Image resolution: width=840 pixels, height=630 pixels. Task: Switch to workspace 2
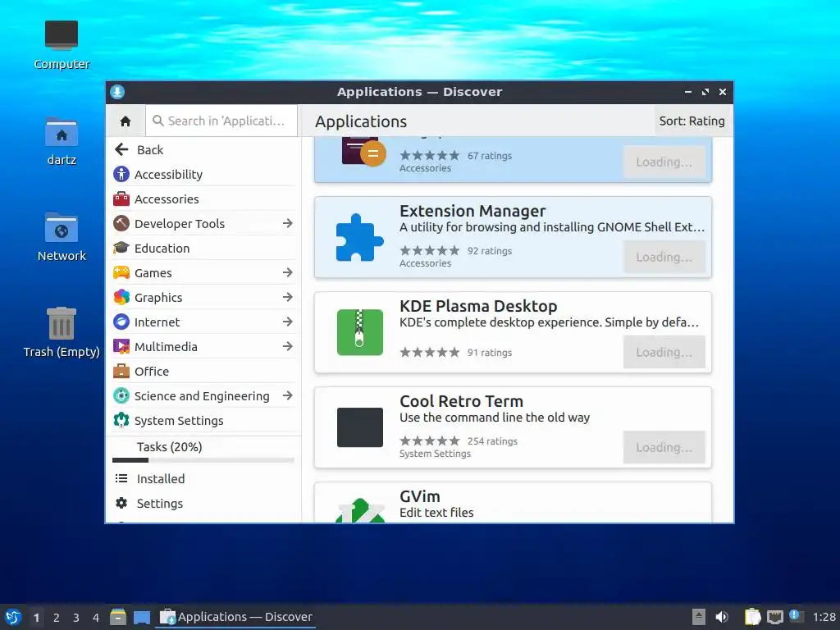57,618
